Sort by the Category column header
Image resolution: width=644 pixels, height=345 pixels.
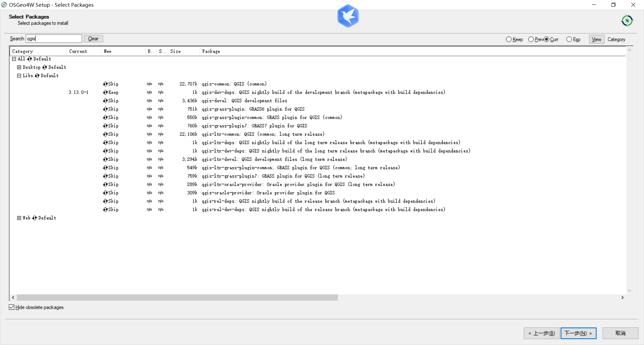pyautogui.click(x=38, y=51)
